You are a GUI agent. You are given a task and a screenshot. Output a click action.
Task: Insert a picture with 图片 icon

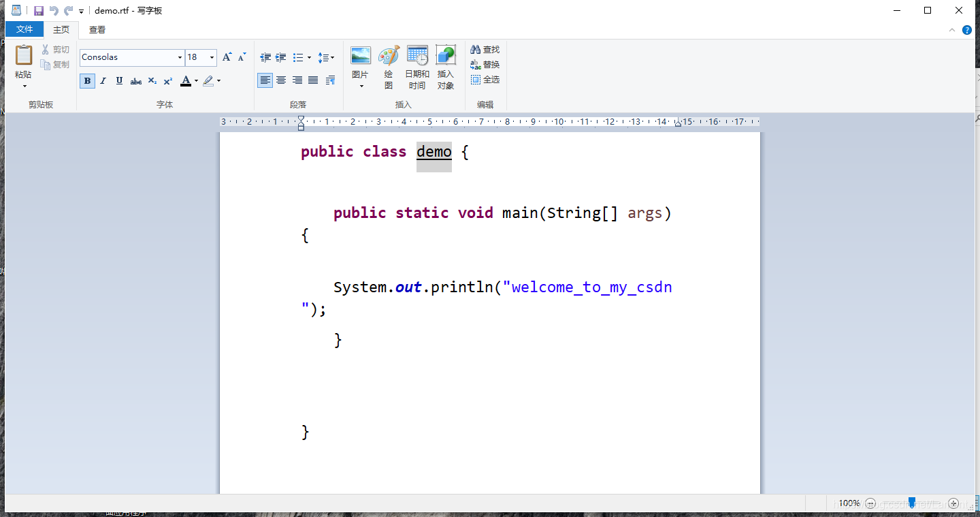tap(361, 56)
